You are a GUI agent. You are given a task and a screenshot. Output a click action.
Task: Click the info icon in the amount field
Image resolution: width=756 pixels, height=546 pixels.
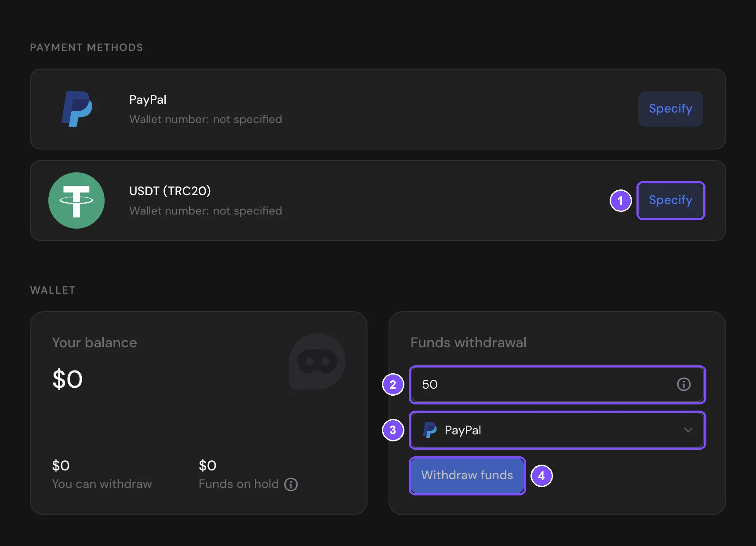[683, 384]
